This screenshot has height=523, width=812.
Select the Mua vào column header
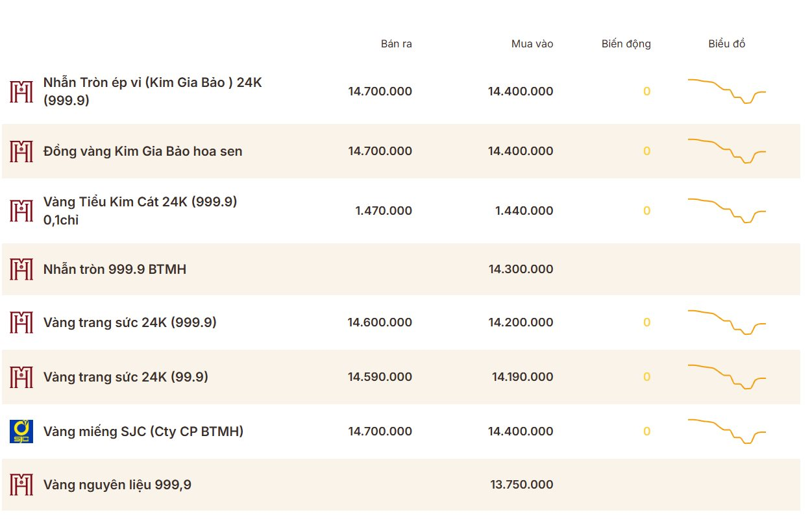pos(532,44)
